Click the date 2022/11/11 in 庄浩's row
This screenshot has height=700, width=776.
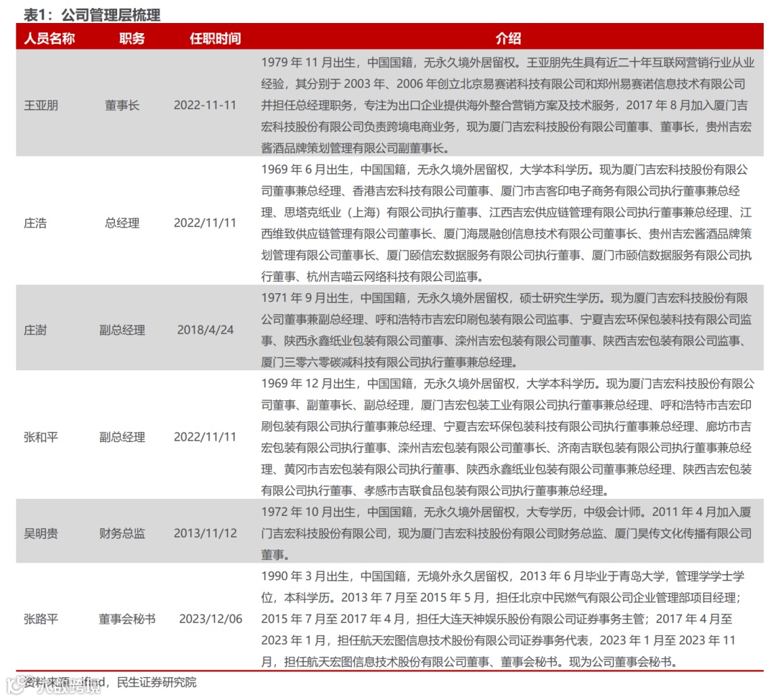(205, 223)
